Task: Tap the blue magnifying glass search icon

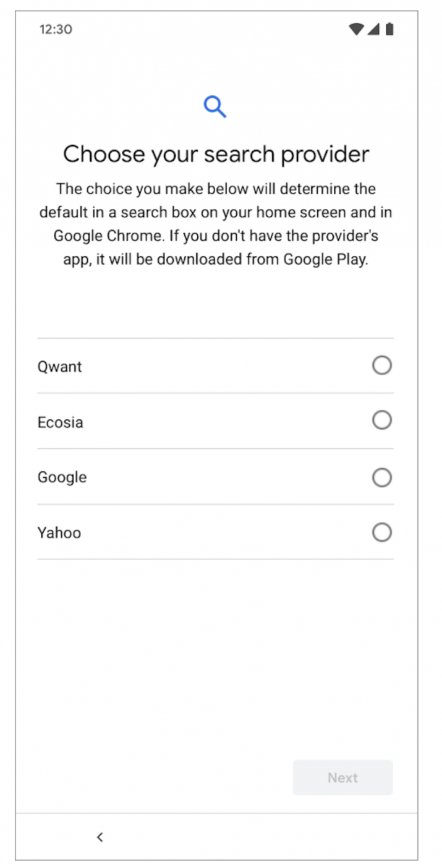Action: tap(215, 107)
